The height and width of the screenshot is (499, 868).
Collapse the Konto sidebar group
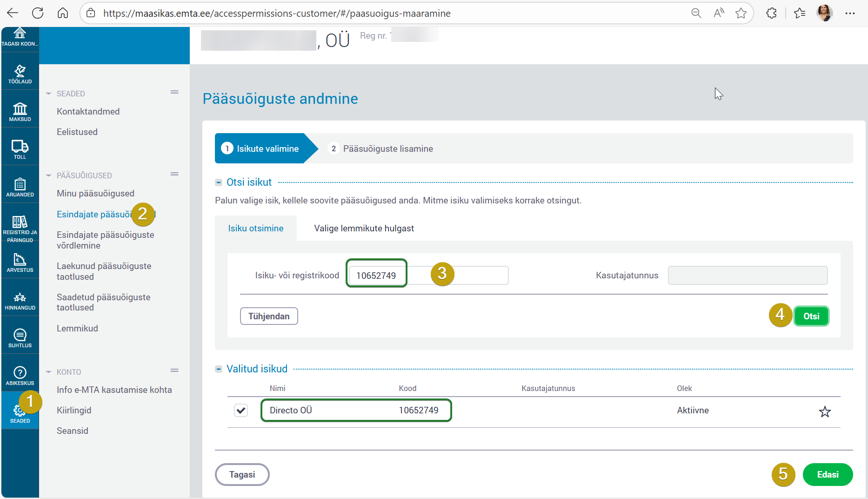coord(48,372)
